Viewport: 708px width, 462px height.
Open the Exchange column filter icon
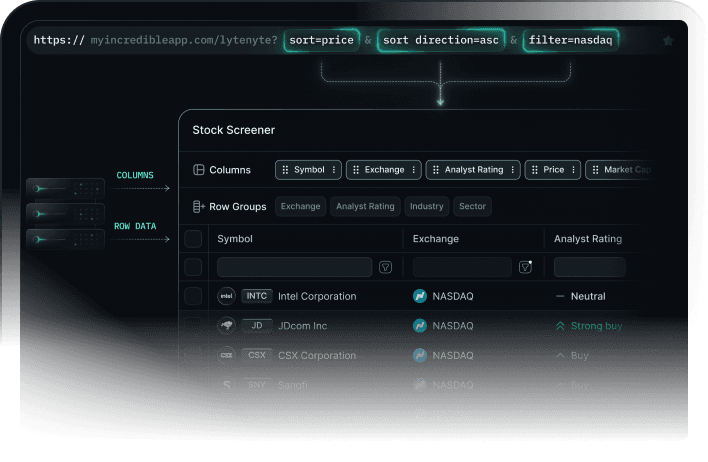(x=525, y=267)
